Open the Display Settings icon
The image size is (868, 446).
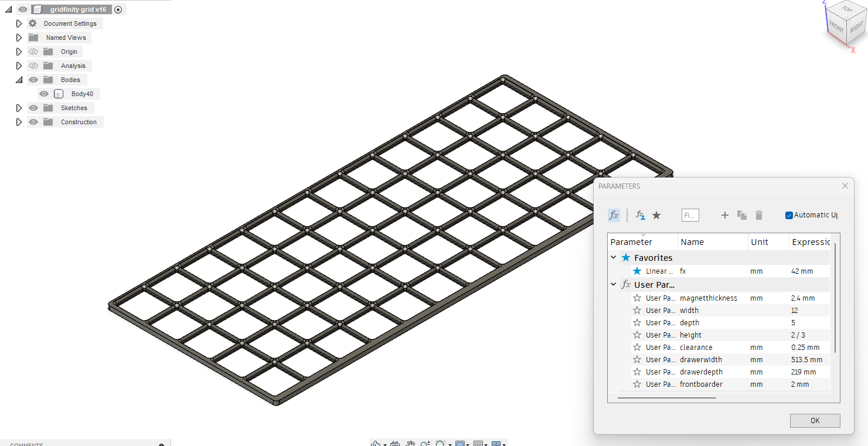pyautogui.click(x=461, y=444)
